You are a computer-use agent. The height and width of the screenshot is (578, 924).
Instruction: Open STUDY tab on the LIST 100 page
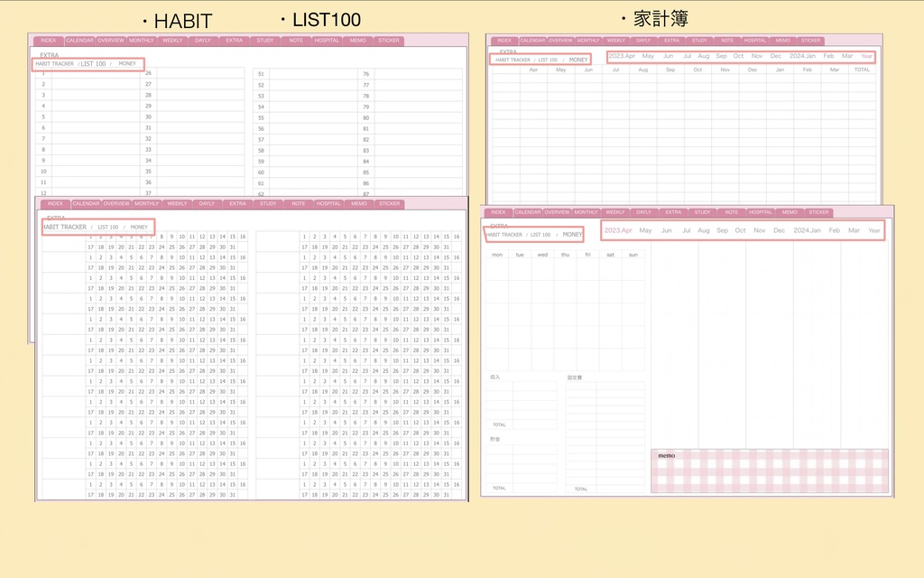pos(265,41)
